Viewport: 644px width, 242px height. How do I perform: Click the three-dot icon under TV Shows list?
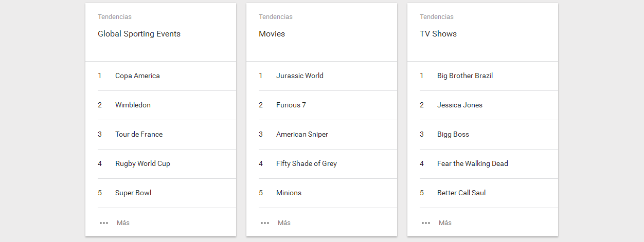pyautogui.click(x=426, y=223)
